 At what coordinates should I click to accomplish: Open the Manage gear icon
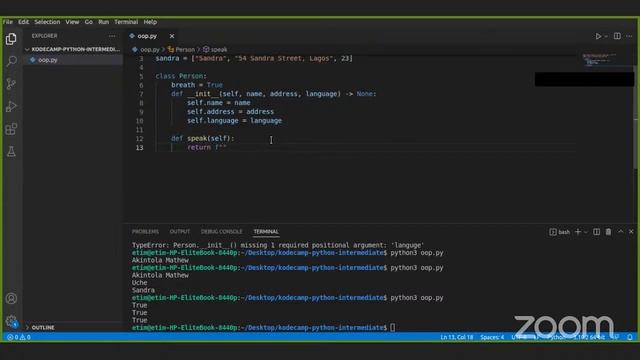pos(11,321)
